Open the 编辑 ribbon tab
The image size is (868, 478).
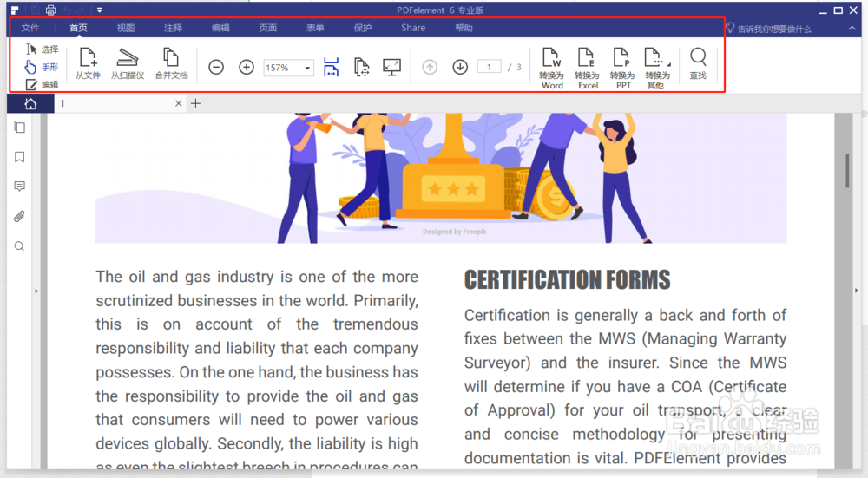(220, 28)
